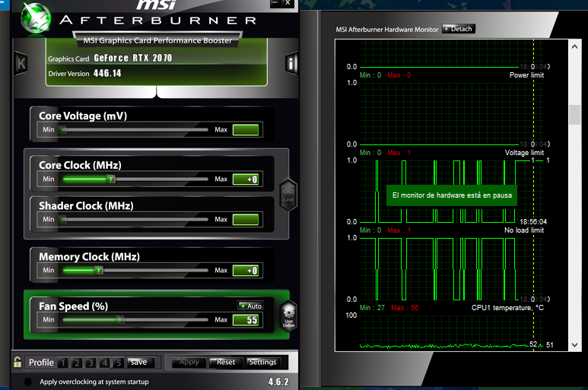This screenshot has height=390, width=588.
Task: Minimize the MSI Afterburner window
Action: (x=275, y=3)
